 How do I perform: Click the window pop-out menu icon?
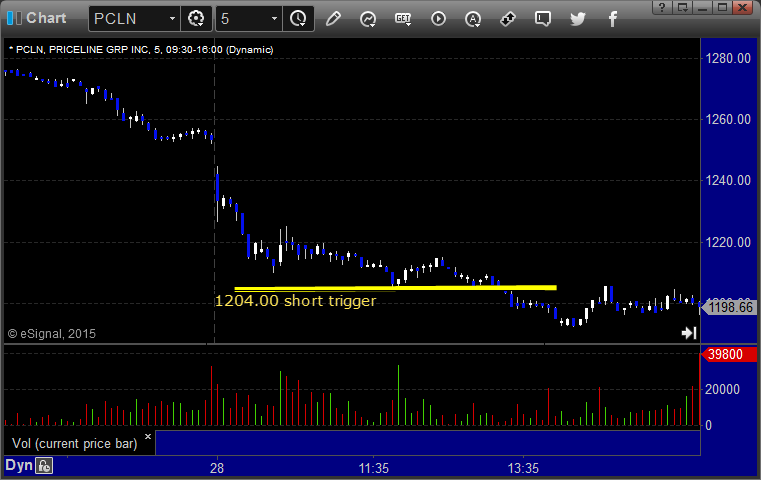(x=683, y=7)
